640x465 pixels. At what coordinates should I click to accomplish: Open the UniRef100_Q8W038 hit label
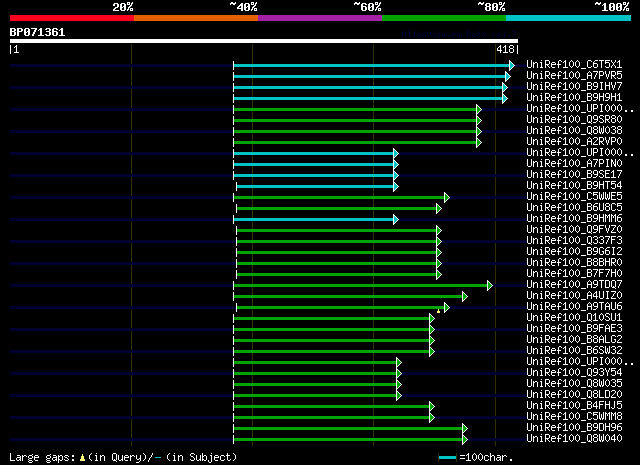[x=574, y=131]
